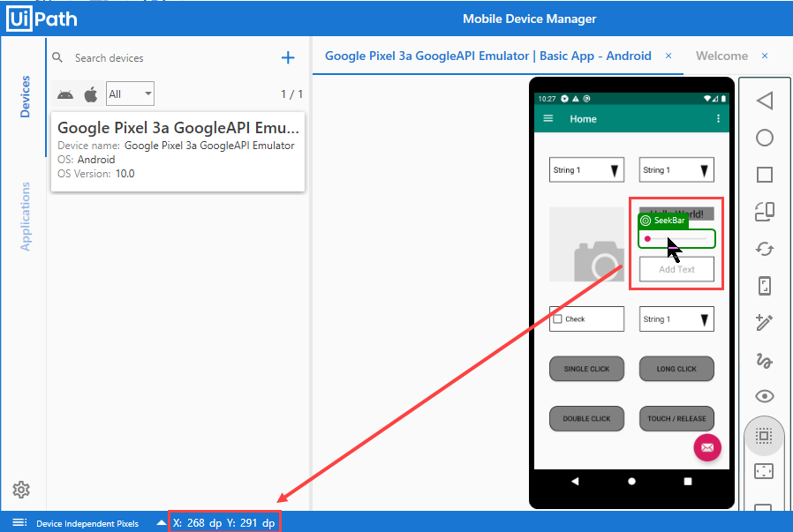Click the device Recent apps square button
This screenshot has height=532, width=793.
765,175
